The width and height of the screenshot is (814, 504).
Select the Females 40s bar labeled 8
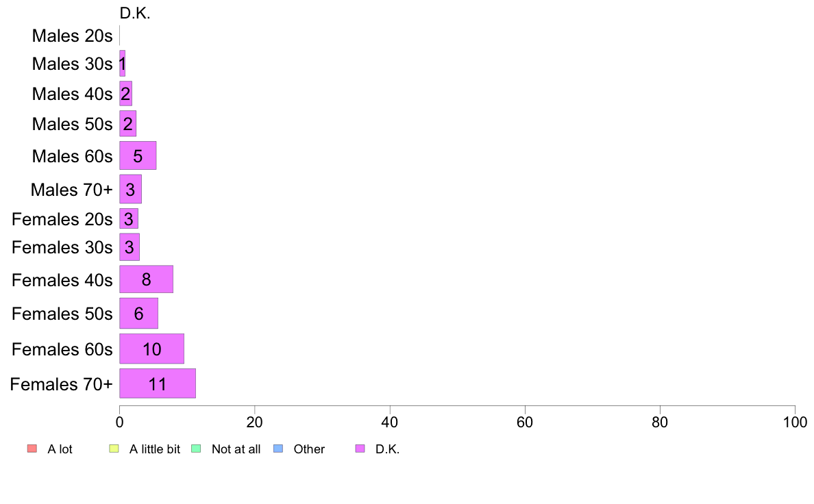(146, 279)
